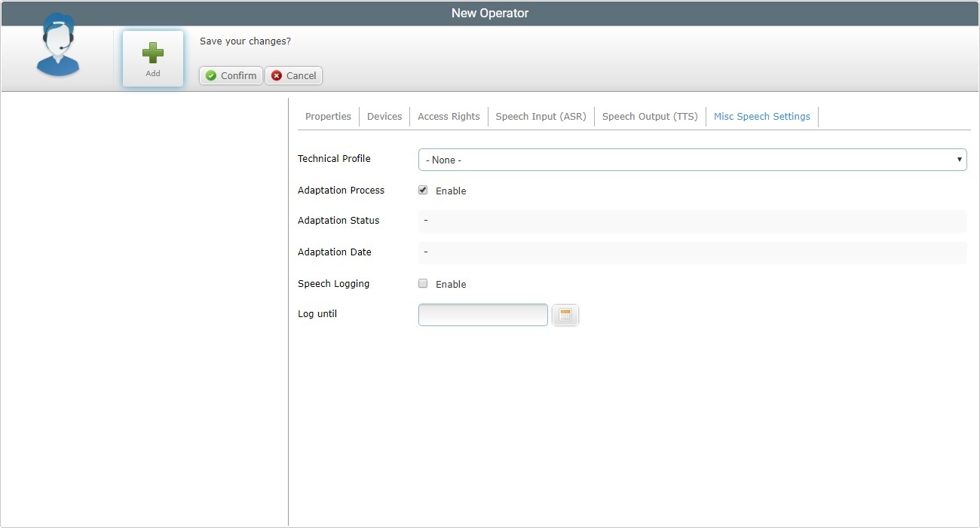Expand the Technical Profile dropdown arrow
This screenshot has width=980, height=528.
coord(959,160)
